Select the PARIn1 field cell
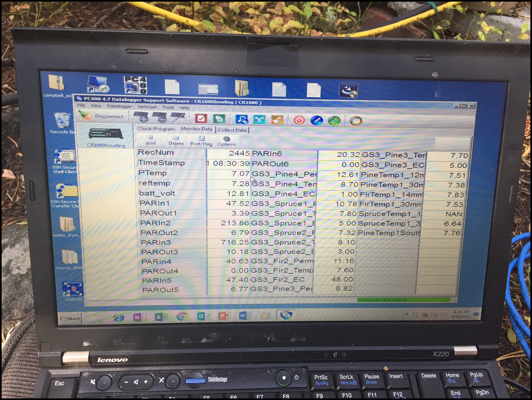The width and height of the screenshot is (532, 400). coord(173,203)
